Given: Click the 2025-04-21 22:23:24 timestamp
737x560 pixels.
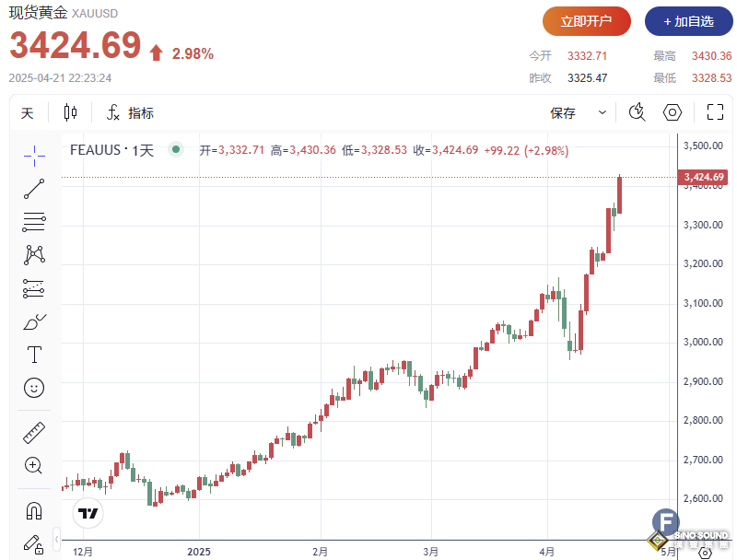Looking at the screenshot, I should tap(60, 78).
